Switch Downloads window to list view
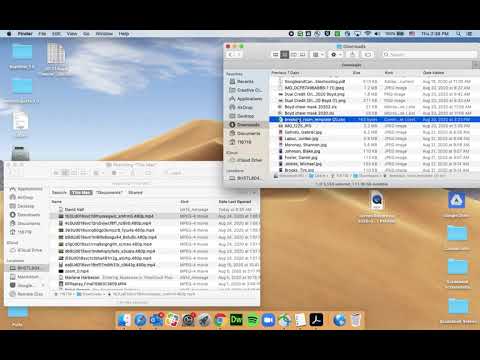The image size is (480, 360). 285,54
